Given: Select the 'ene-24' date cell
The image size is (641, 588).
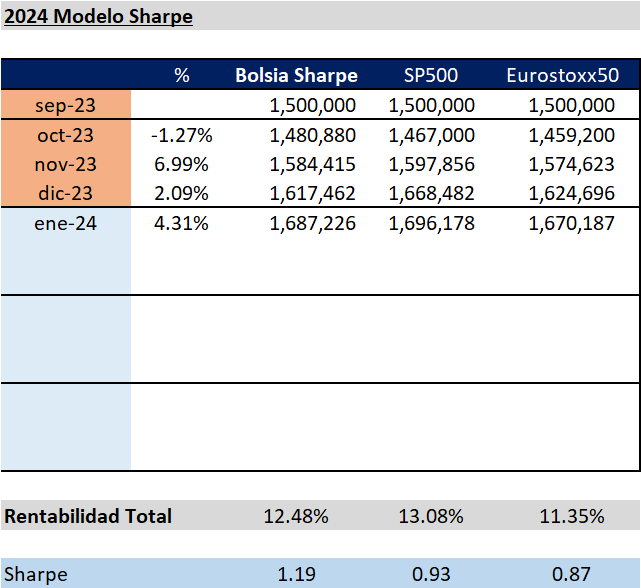Looking at the screenshot, I should [x=65, y=223].
